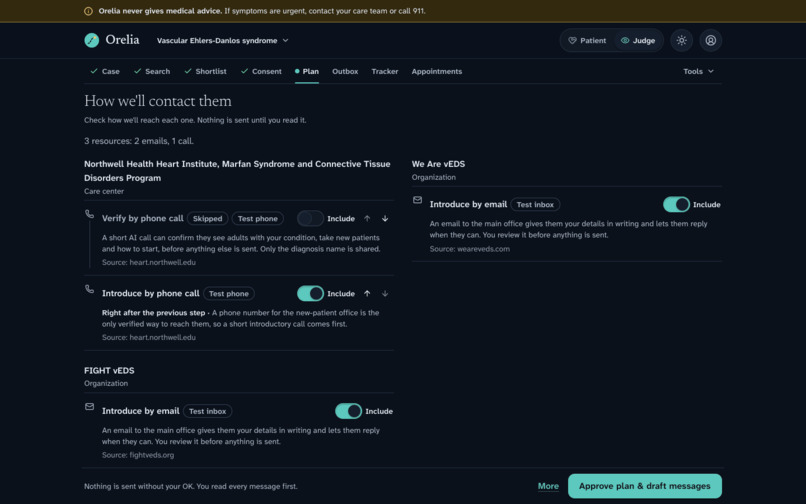Switch to the Outbox tab
The height and width of the screenshot is (504, 806).
click(x=345, y=71)
